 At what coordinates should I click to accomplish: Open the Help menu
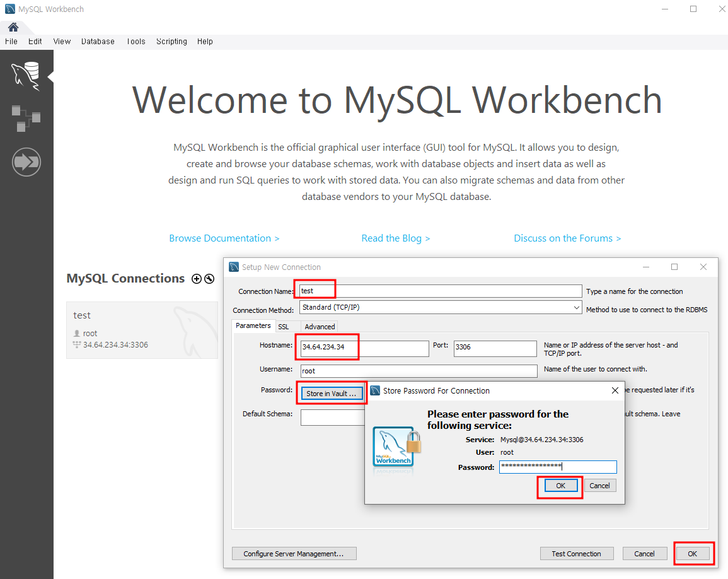[205, 42]
